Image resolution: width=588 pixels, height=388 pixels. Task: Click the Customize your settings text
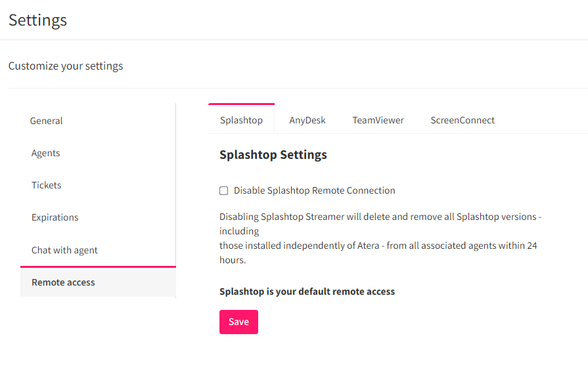66,66
